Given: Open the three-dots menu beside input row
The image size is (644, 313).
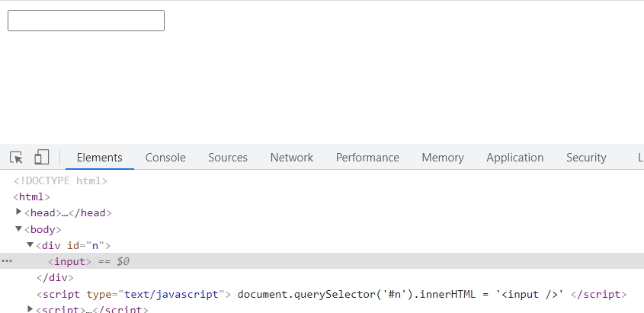Looking at the screenshot, I should (x=7, y=261).
